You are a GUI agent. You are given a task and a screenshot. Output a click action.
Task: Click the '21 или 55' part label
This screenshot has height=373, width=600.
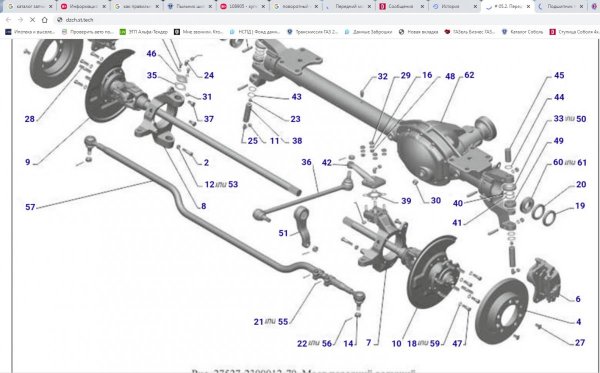point(271,322)
